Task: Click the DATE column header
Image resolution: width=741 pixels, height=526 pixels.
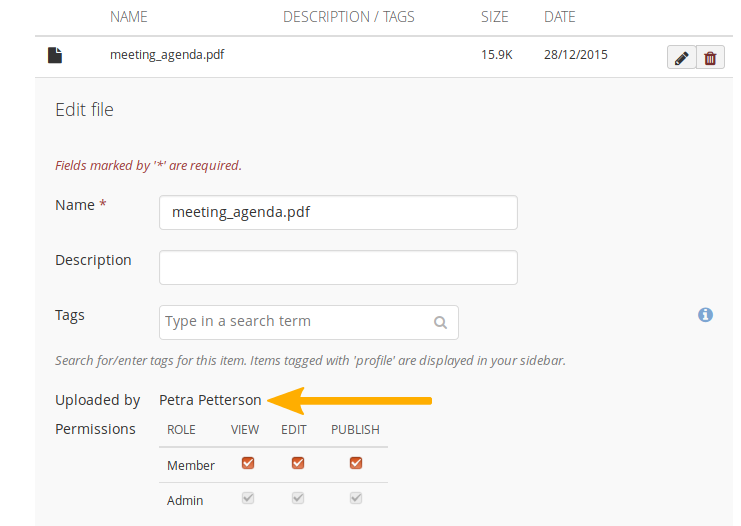Action: pyautogui.click(x=560, y=17)
